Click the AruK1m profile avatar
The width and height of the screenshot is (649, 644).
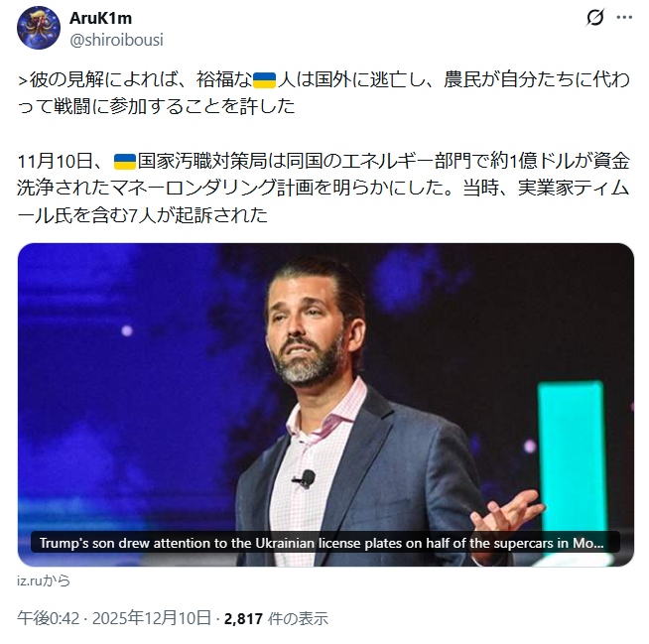coord(39,28)
